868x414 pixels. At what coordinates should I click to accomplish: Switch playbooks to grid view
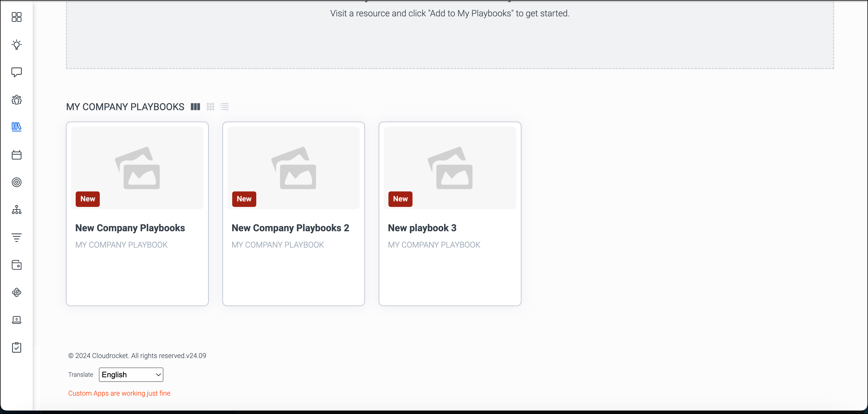click(x=210, y=107)
